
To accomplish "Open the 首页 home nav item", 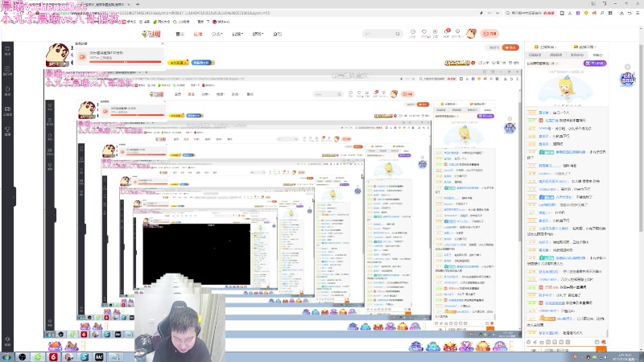I will 180,34.
